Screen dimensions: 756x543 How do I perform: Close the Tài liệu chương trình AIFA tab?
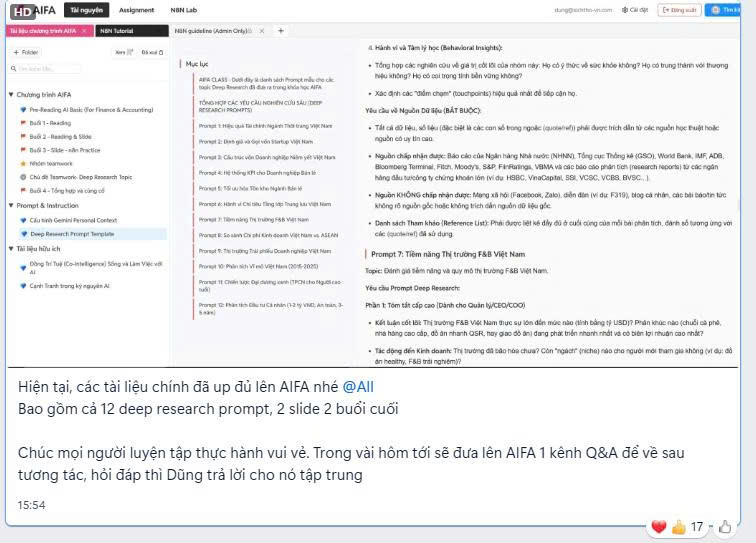coord(84,31)
